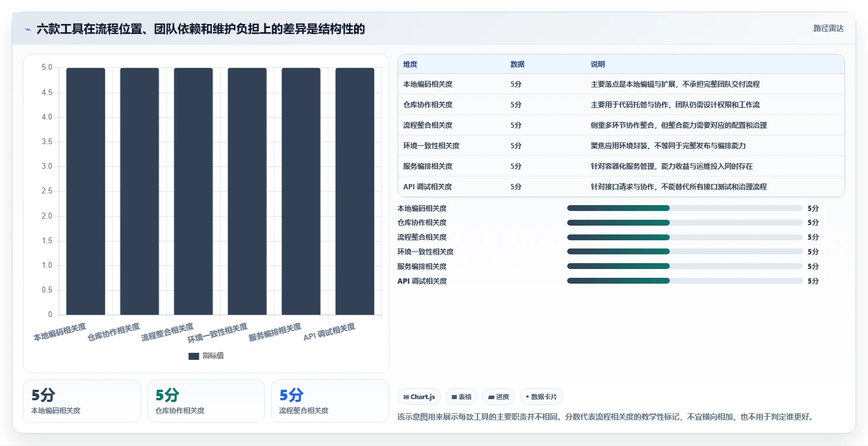This screenshot has width=868, height=446.
Task: Click the description 侧重多环节协作整合
Action: [679, 125]
